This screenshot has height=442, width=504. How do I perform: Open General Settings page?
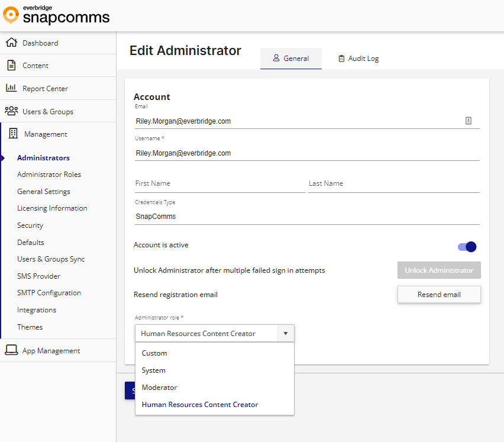44,192
